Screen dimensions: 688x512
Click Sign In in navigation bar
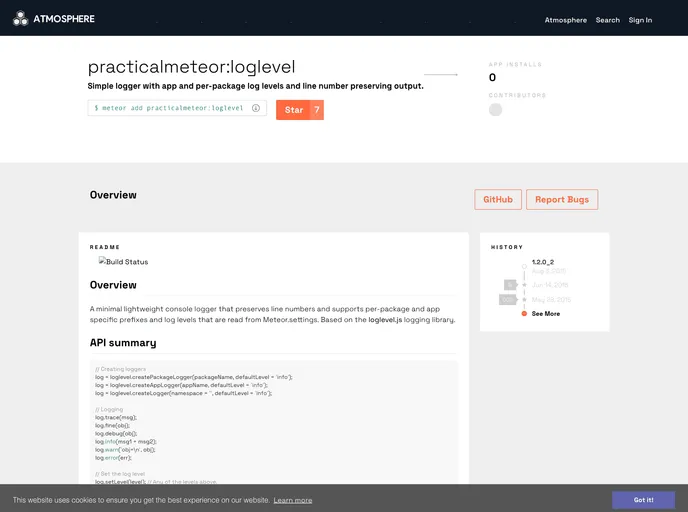(640, 20)
